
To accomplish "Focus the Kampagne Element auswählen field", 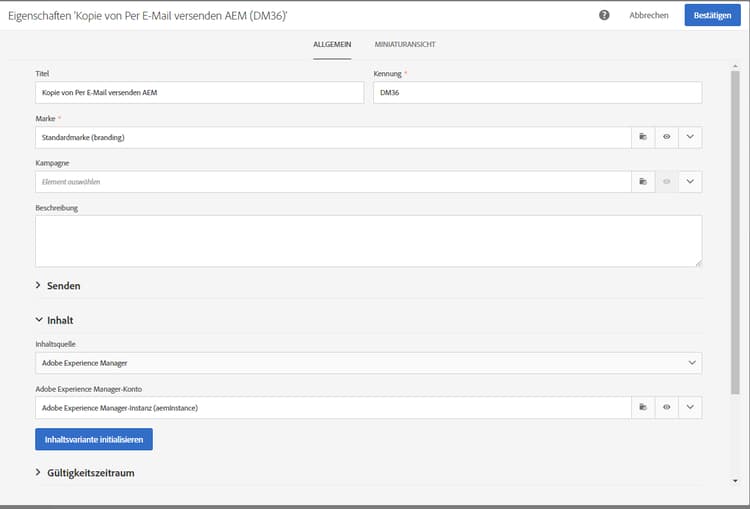I will coord(333,182).
